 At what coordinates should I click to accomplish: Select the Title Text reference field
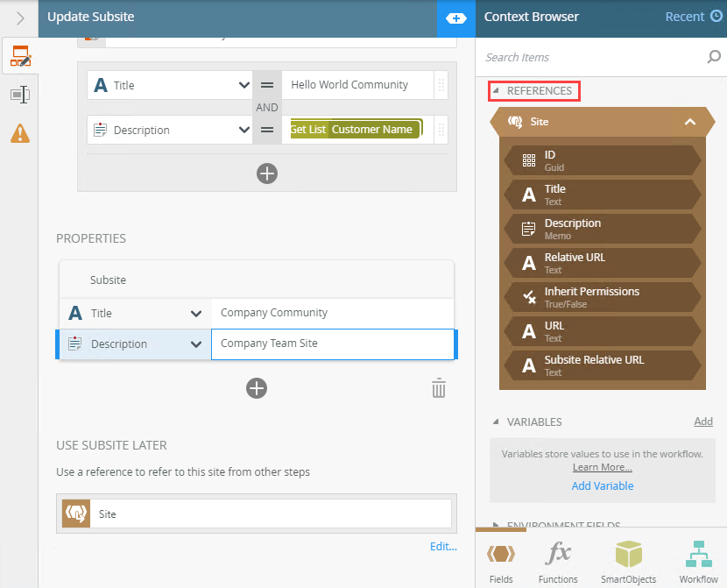point(603,195)
